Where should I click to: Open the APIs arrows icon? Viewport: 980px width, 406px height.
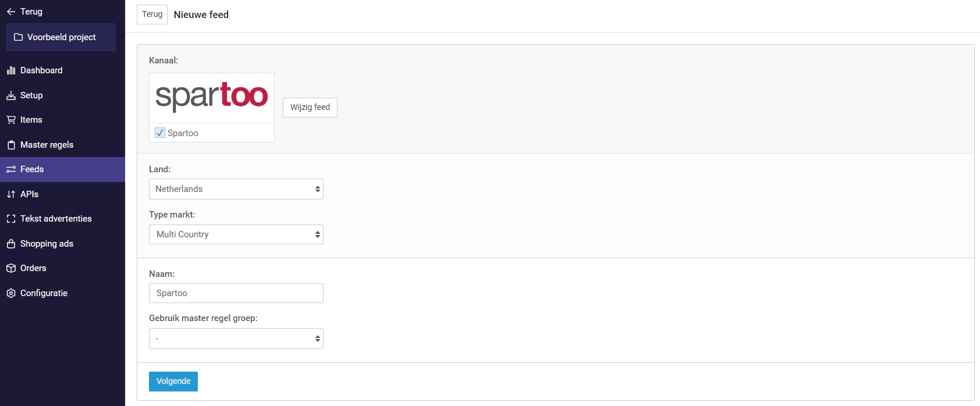click(11, 194)
